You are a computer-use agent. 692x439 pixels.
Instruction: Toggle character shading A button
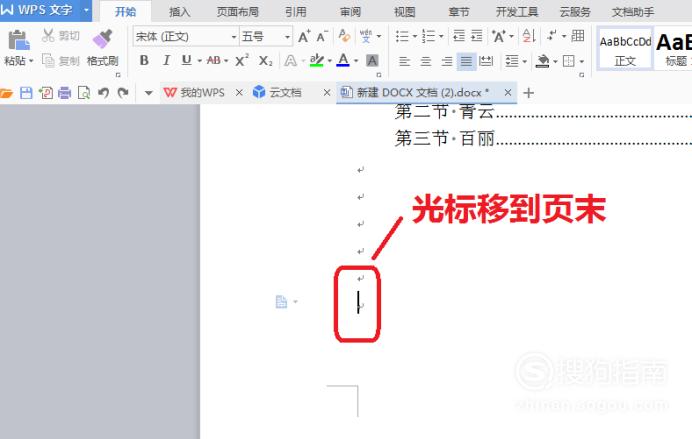click(x=372, y=60)
